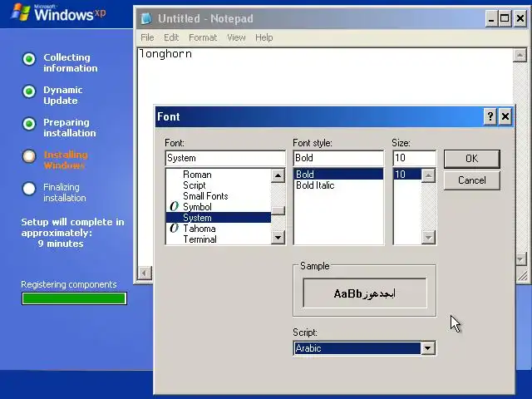Open the File menu in Notepad

147,37
